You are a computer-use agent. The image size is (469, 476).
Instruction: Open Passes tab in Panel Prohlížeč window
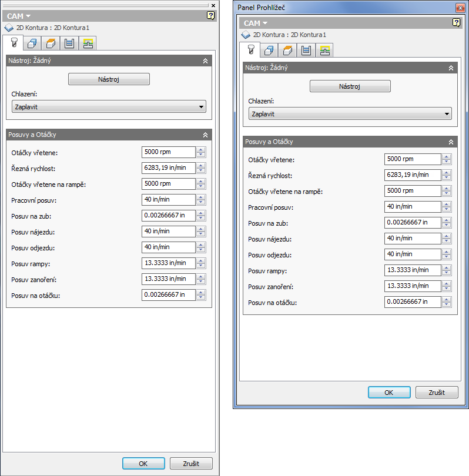coord(306,51)
